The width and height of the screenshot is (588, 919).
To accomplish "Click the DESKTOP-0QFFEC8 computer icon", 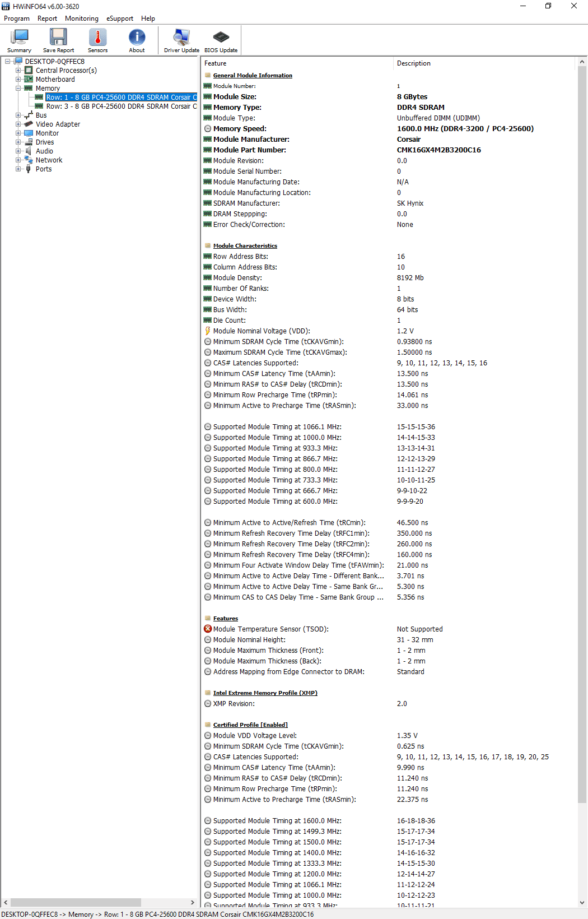I will [18, 62].
